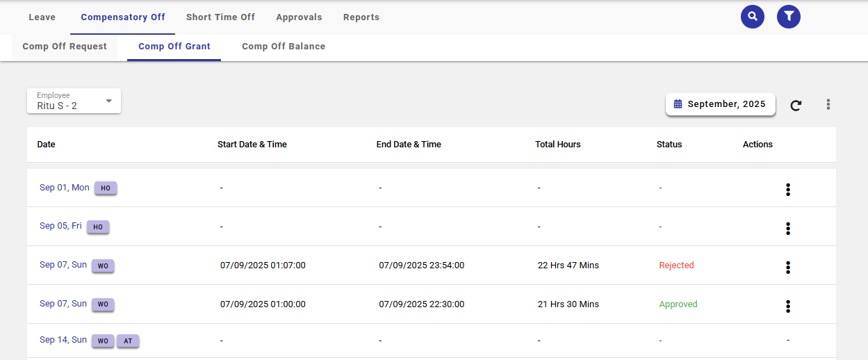
Task: Click the search magnifier icon
Action: tap(752, 17)
